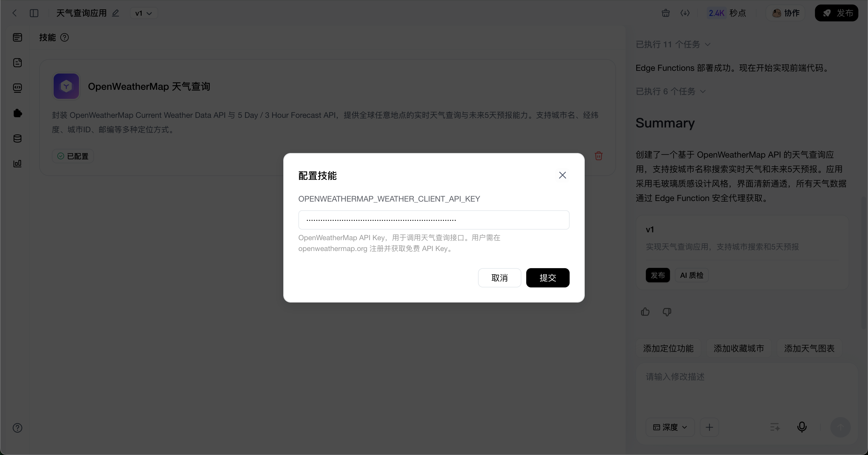
Task: Click 取消 to cancel configuration
Action: [x=499, y=278]
